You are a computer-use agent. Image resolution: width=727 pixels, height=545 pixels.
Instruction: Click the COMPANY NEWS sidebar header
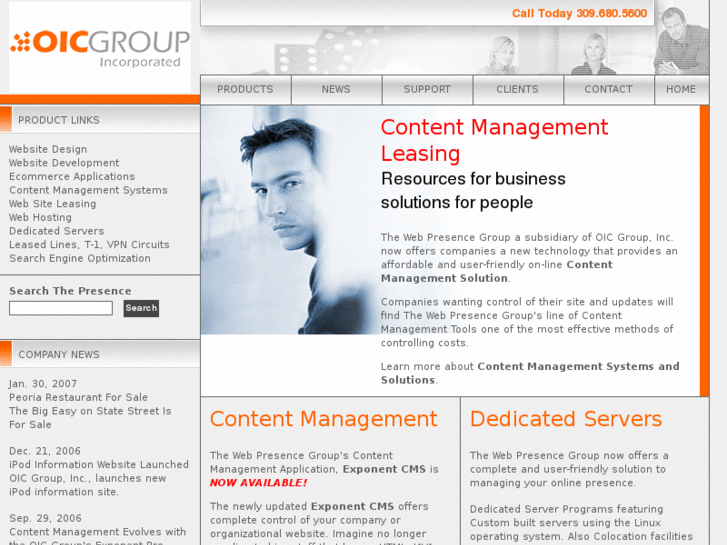pos(59,355)
